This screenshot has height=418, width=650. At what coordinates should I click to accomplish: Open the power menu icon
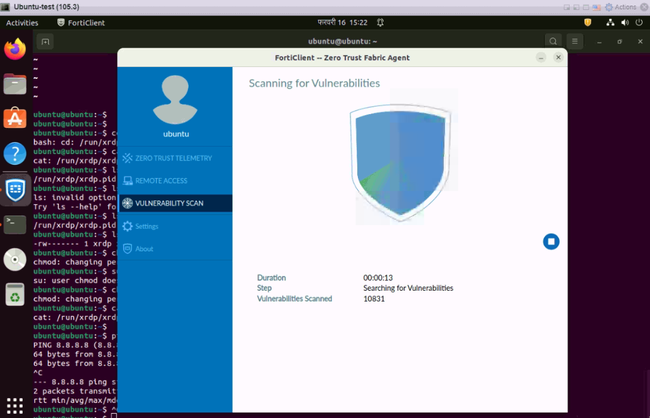639,22
